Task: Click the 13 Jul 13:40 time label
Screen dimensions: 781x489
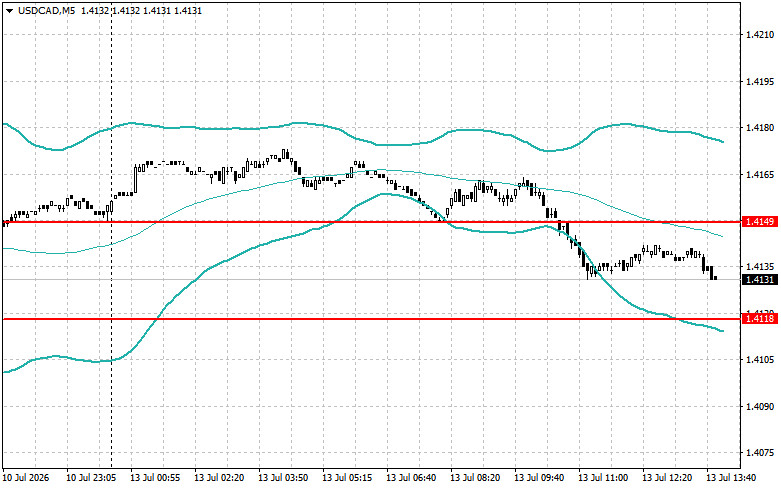Action: tap(731, 478)
